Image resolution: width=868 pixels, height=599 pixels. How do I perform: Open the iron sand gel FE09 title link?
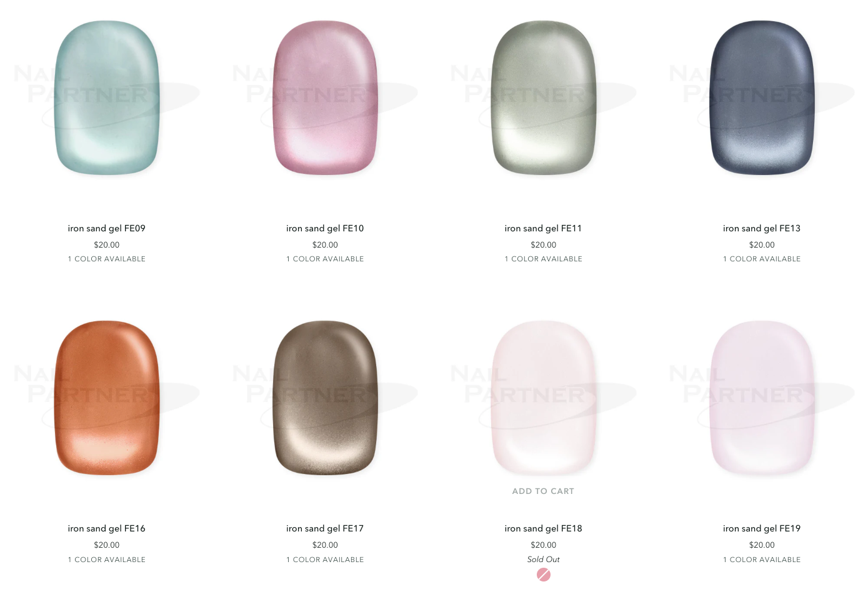107,228
